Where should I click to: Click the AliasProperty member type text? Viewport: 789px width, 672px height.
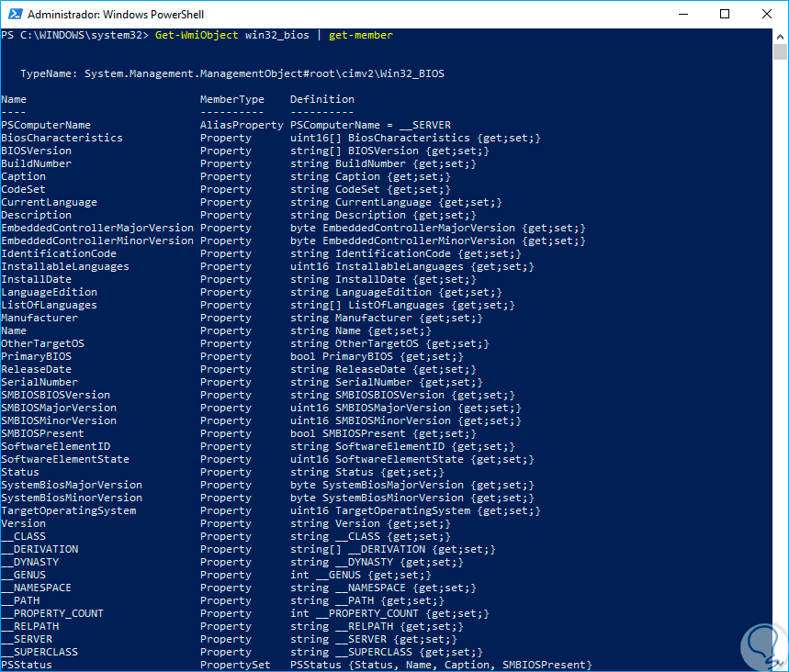(242, 125)
